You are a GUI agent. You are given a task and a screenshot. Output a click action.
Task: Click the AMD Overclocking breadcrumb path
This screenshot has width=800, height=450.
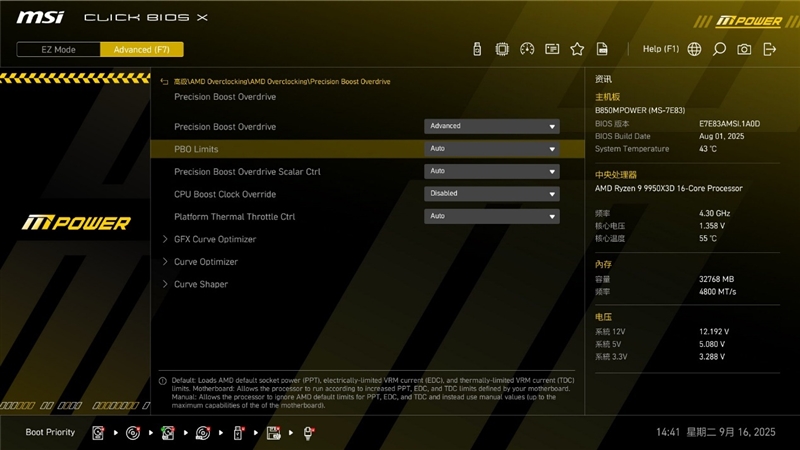[x=282, y=82]
